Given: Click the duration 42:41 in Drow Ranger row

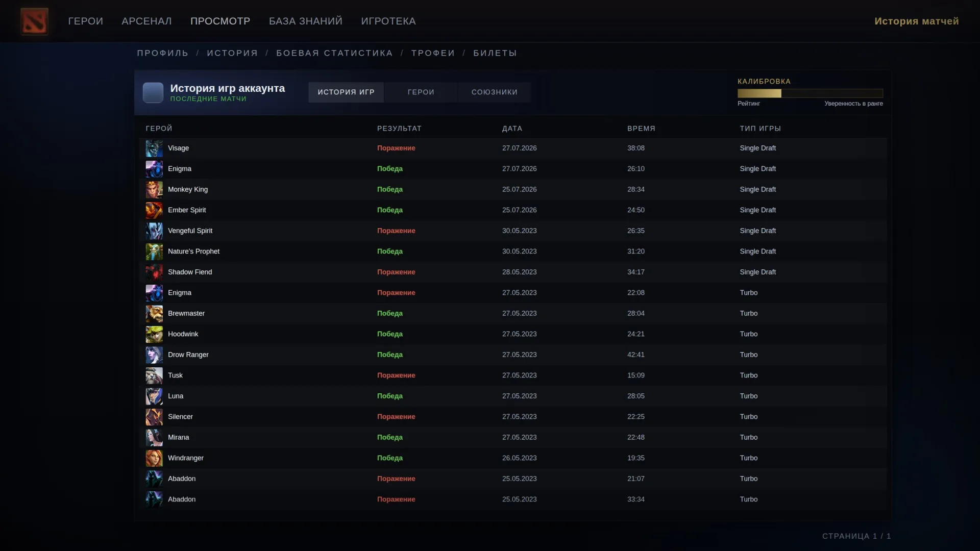Looking at the screenshot, I should 636,355.
